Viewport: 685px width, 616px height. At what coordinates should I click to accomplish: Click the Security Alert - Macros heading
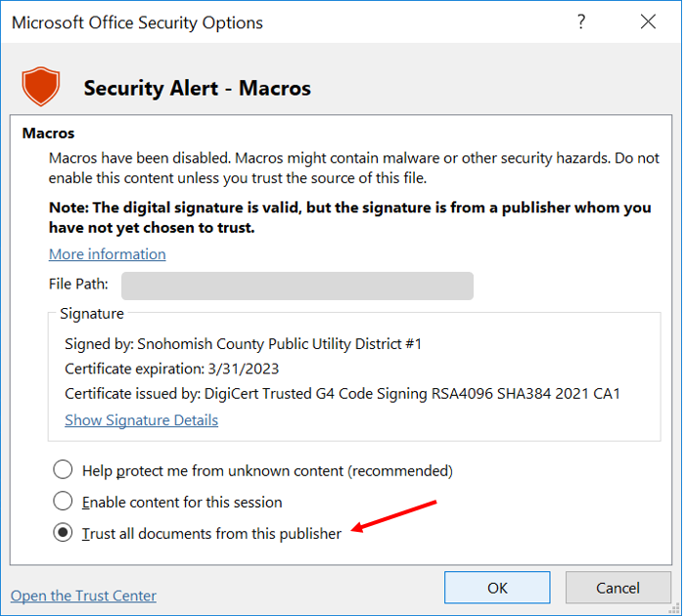click(x=197, y=88)
